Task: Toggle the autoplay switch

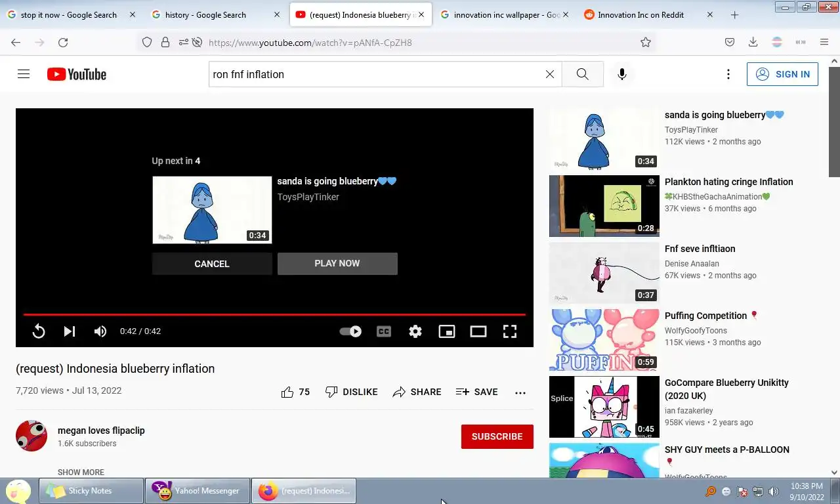Action: 350,331
